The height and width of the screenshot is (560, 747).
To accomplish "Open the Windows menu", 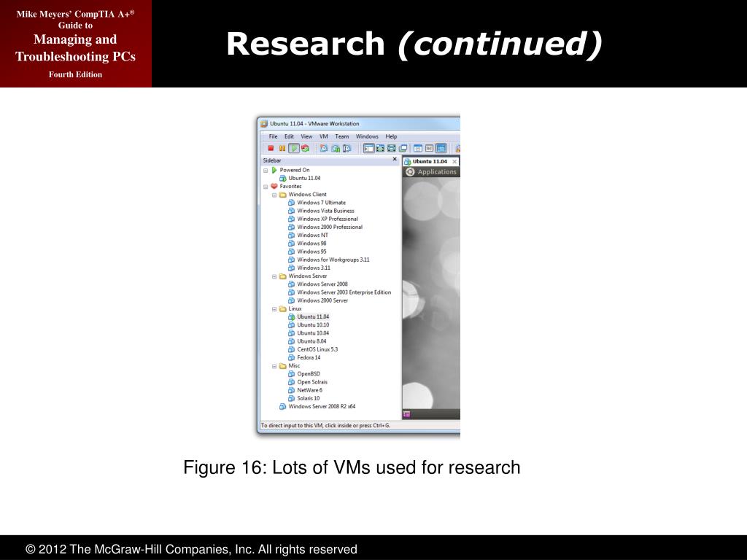I will point(367,136).
